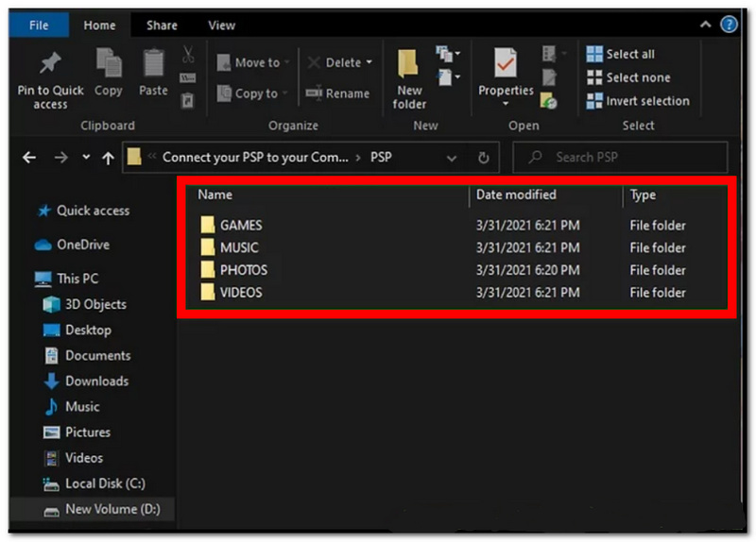Viewport: 756px width, 542px height.
Task: Refresh the PSP folder view
Action: 484,158
